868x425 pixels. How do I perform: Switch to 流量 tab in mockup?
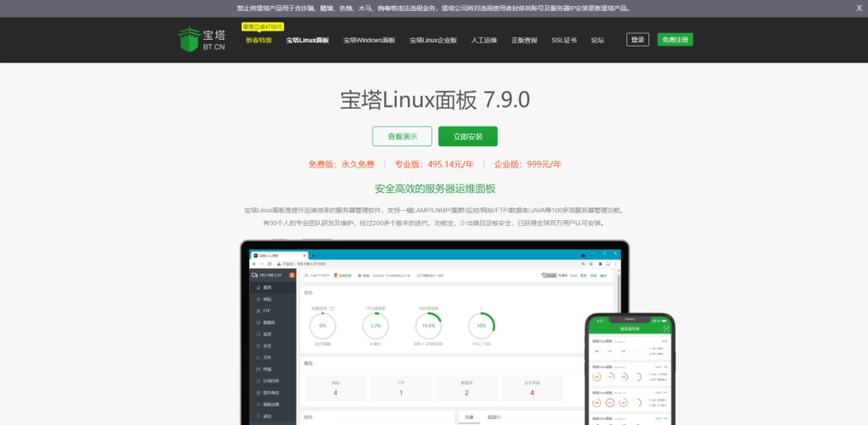(469, 417)
